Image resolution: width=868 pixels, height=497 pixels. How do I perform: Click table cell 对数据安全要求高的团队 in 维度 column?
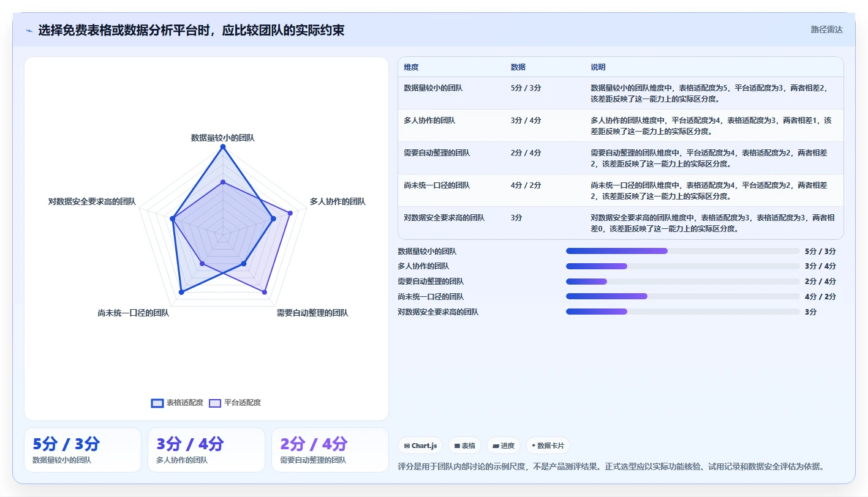coord(444,217)
